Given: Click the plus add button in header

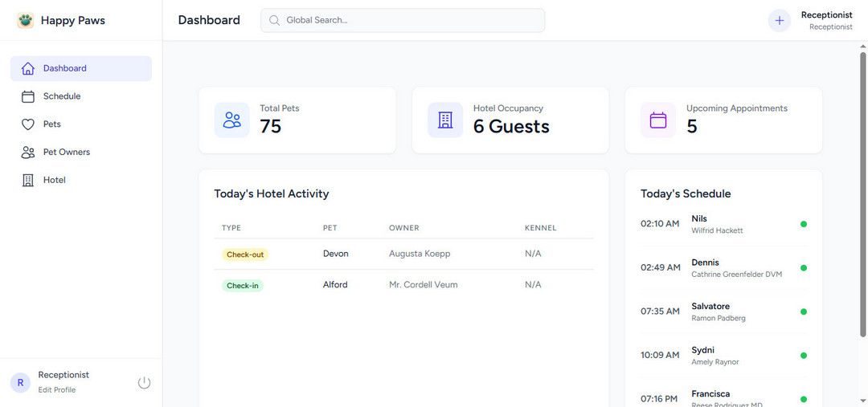Looking at the screenshot, I should pyautogui.click(x=779, y=21).
